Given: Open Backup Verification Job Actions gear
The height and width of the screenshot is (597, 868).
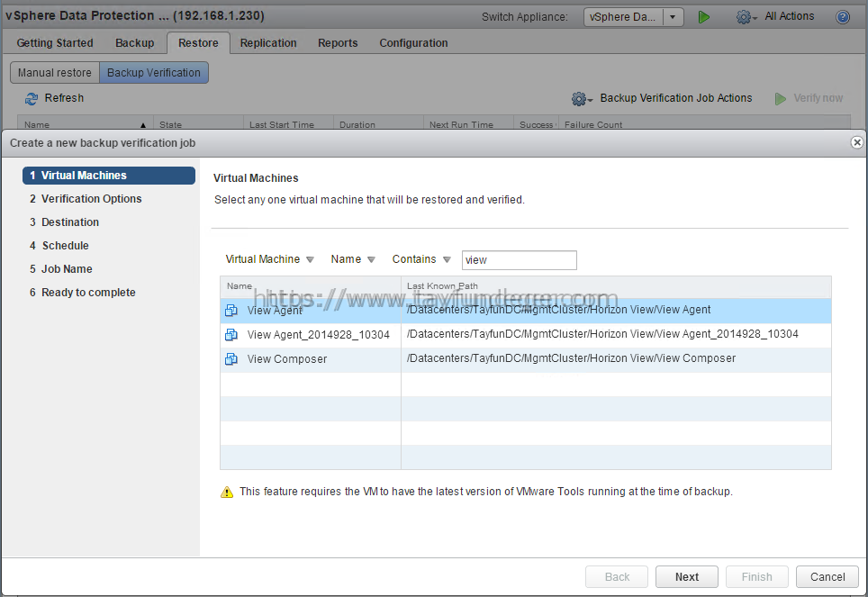Looking at the screenshot, I should click(x=582, y=98).
